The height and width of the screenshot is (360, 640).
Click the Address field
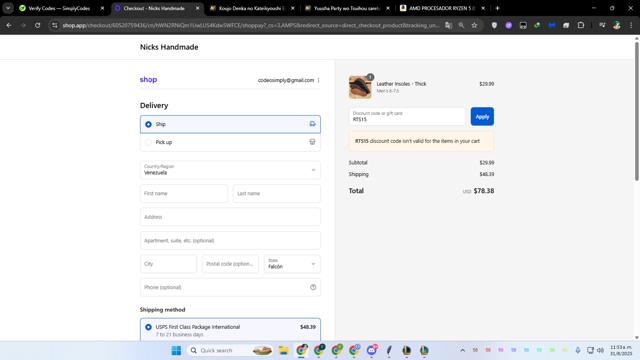[230, 217]
